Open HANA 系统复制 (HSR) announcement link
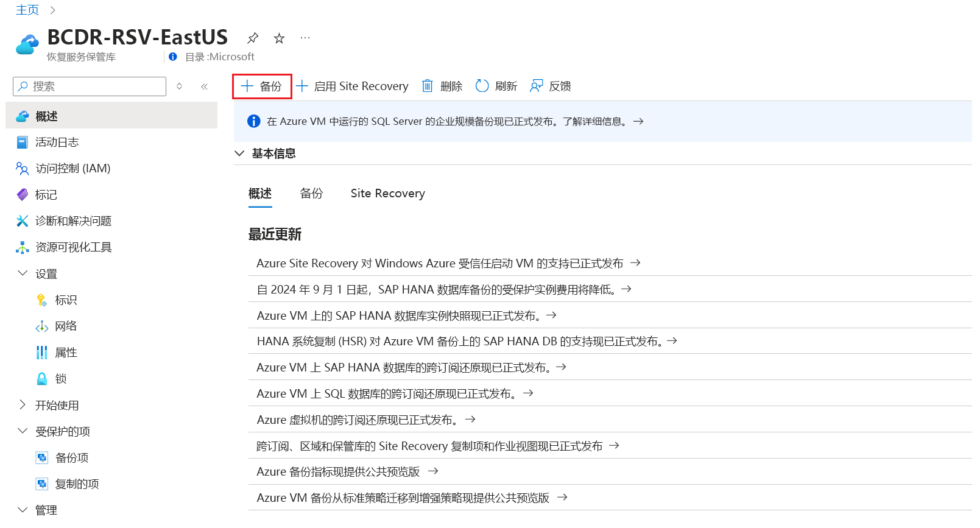Image resolution: width=980 pixels, height=528 pixels. [x=467, y=341]
